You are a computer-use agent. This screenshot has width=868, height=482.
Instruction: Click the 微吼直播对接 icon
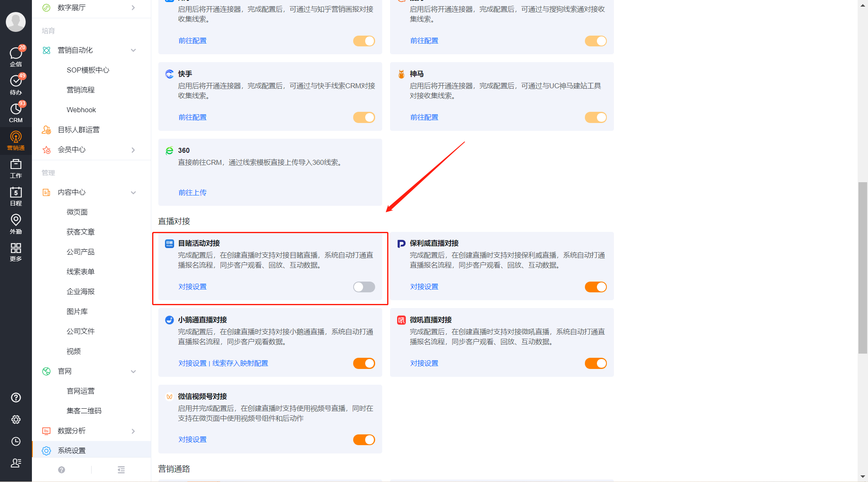pos(401,320)
